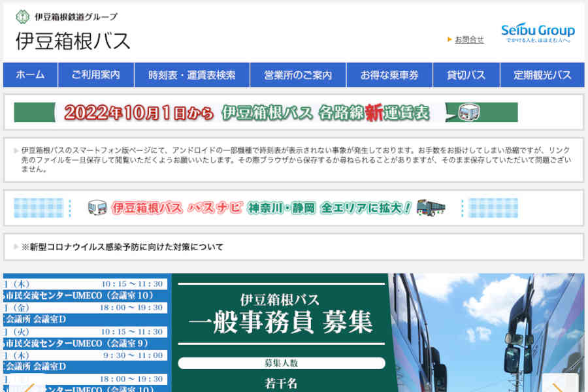Click the 募集人数 label pill
The height and width of the screenshot is (392, 588).
[281, 363]
